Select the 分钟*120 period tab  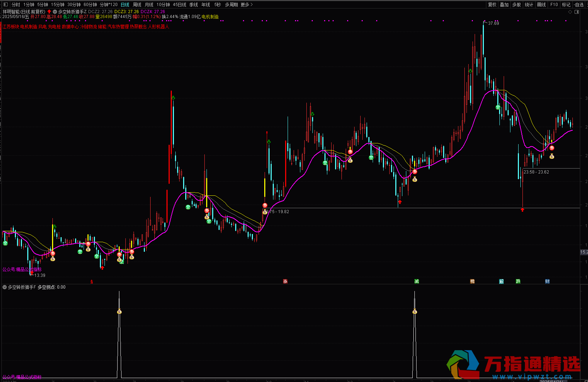(x=109, y=5)
